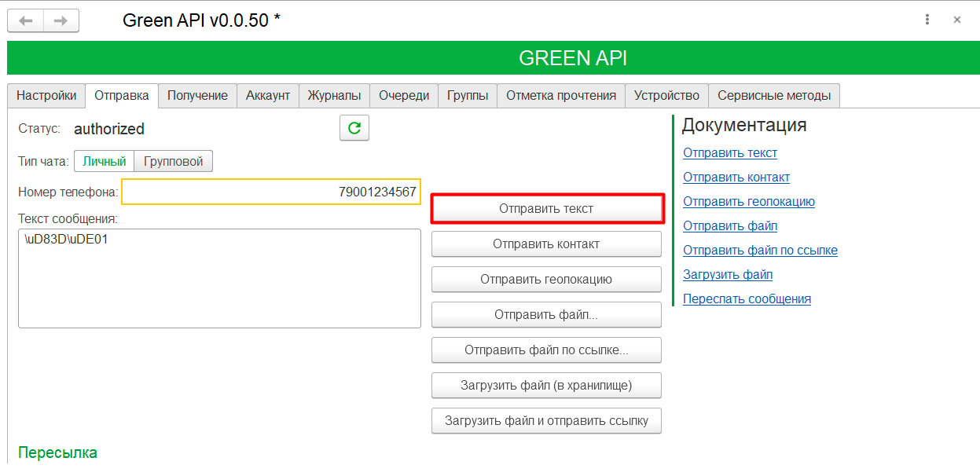The height and width of the screenshot is (476, 980).
Task: Open the three-dot more options menu
Action: pos(928,20)
